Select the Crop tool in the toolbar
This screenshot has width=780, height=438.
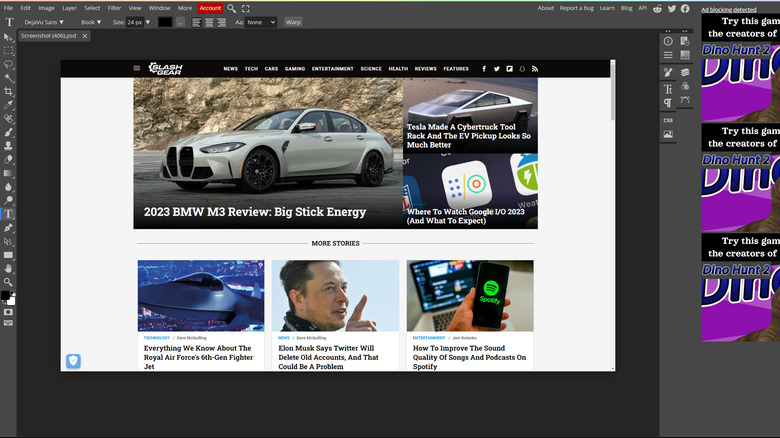coord(9,91)
